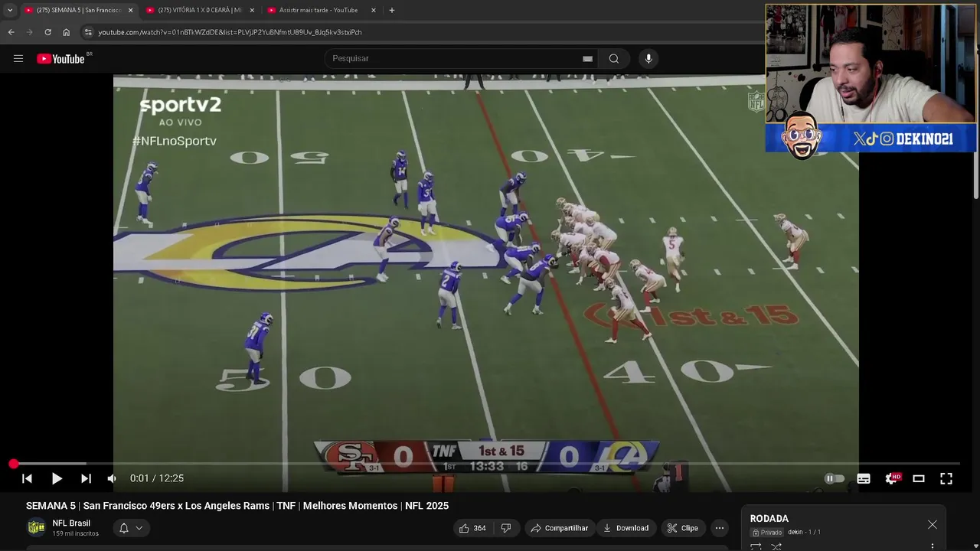The image size is (980, 551).
Task: Click the page scrollbar down arrow
Action: coord(975,545)
